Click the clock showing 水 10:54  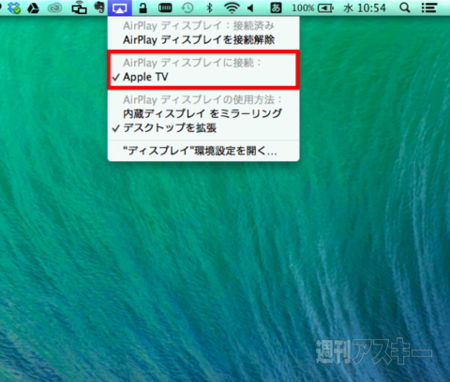pos(364,8)
